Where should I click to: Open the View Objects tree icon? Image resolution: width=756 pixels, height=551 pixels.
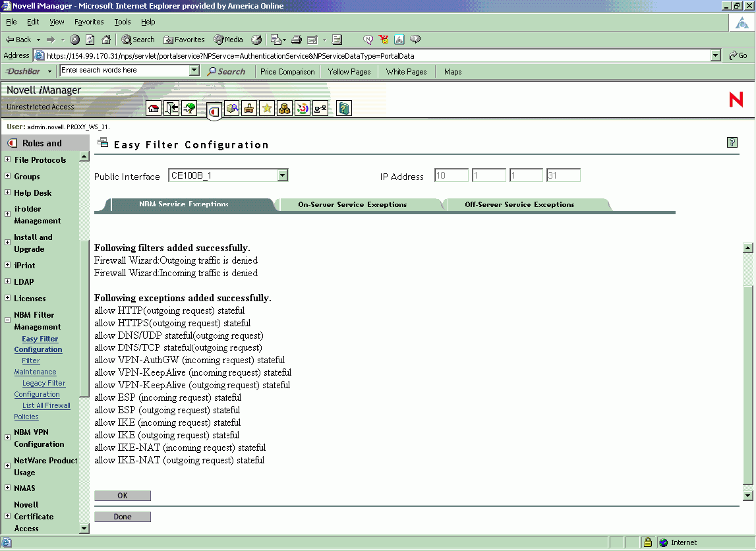[189, 109]
